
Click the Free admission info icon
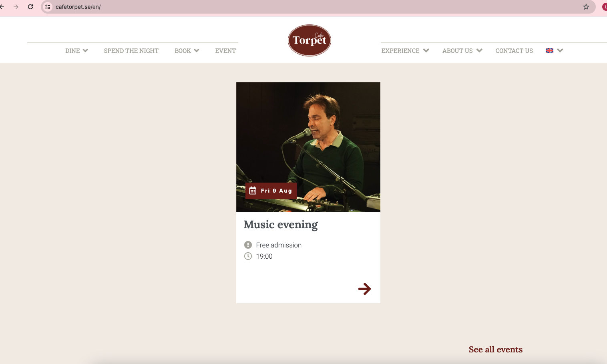coord(248,245)
